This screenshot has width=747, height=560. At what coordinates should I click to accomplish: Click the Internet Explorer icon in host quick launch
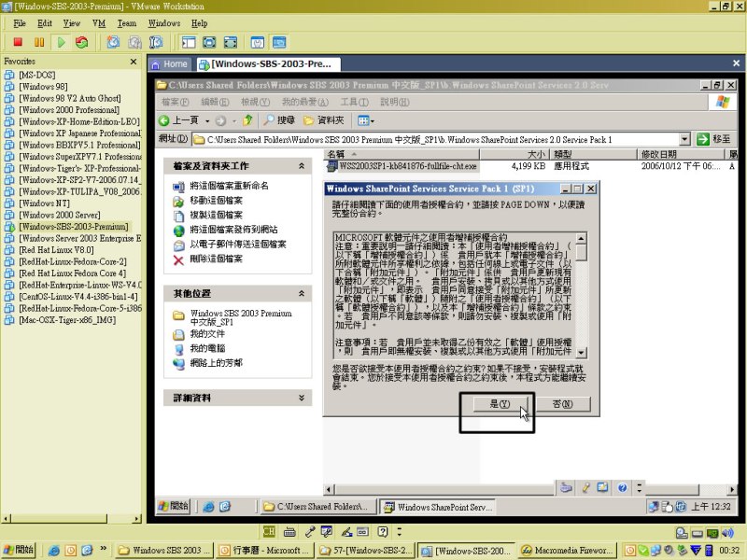click(54, 551)
